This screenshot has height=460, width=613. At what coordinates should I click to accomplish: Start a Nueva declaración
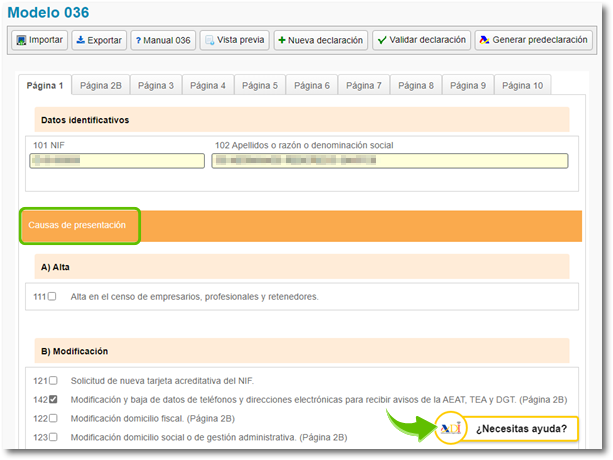coord(319,40)
